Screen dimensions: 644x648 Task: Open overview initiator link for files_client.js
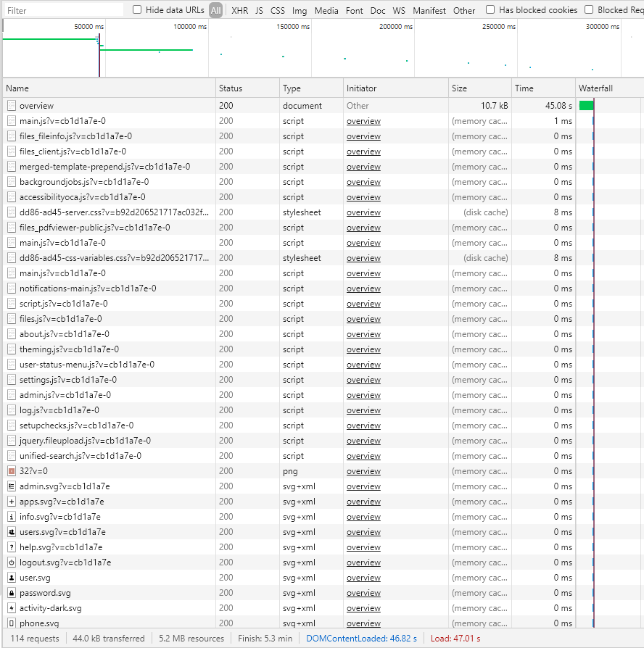363,151
